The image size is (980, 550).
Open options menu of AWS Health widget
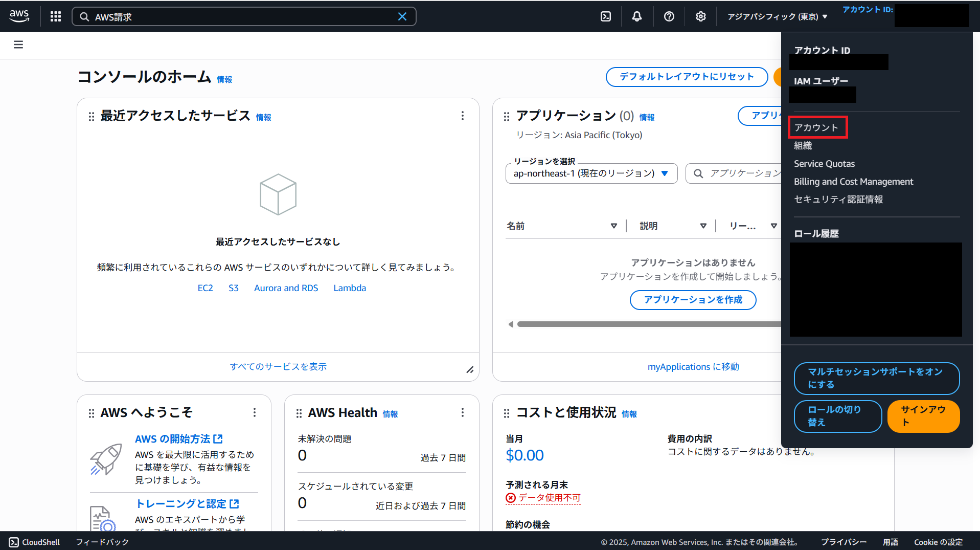463,412
